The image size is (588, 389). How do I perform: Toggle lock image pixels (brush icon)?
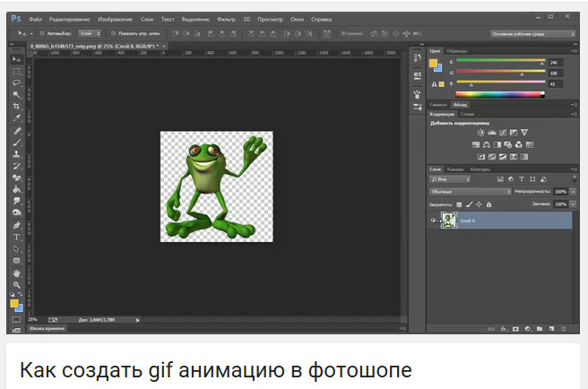coord(469,204)
